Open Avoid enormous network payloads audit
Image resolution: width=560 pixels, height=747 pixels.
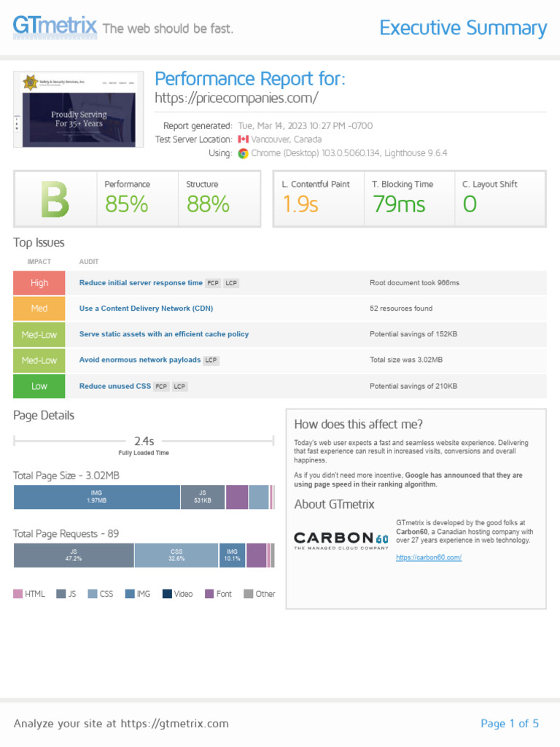point(139,360)
